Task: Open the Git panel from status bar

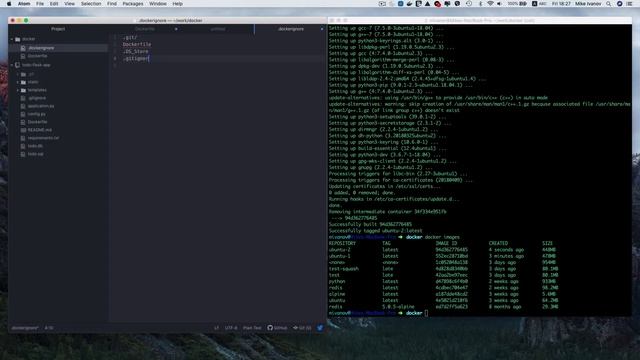Action: [302, 328]
